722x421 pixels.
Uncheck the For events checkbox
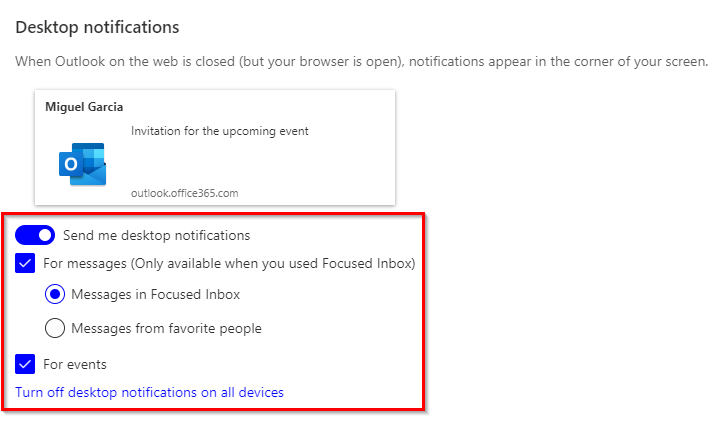click(25, 364)
